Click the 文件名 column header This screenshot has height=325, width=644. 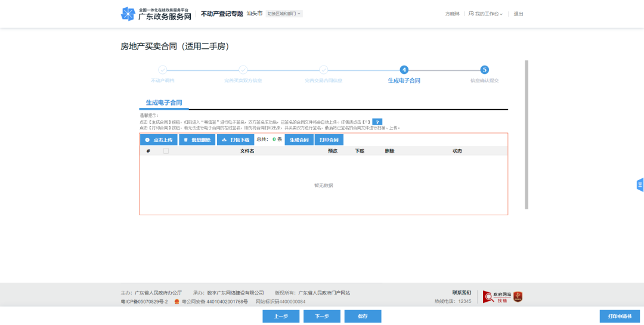[247, 151]
